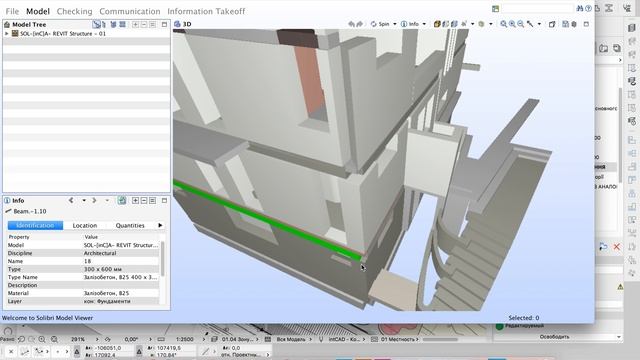Click the round rendering mode icon

point(482,24)
